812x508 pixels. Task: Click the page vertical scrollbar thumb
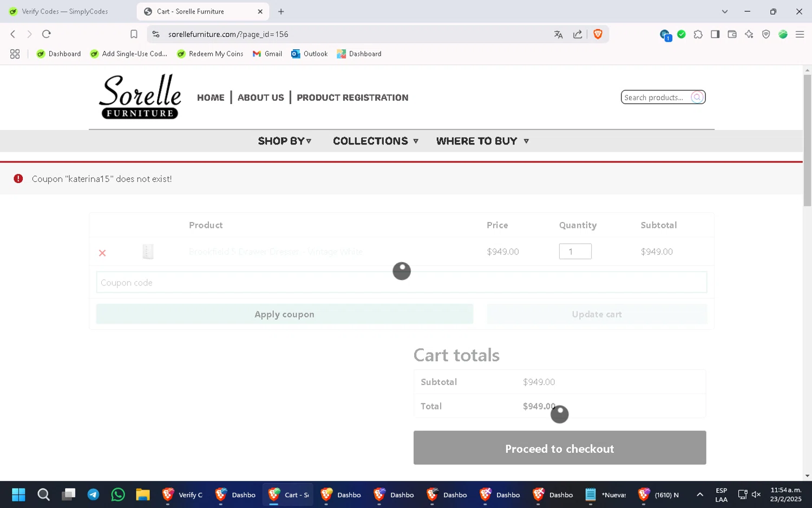(807, 140)
